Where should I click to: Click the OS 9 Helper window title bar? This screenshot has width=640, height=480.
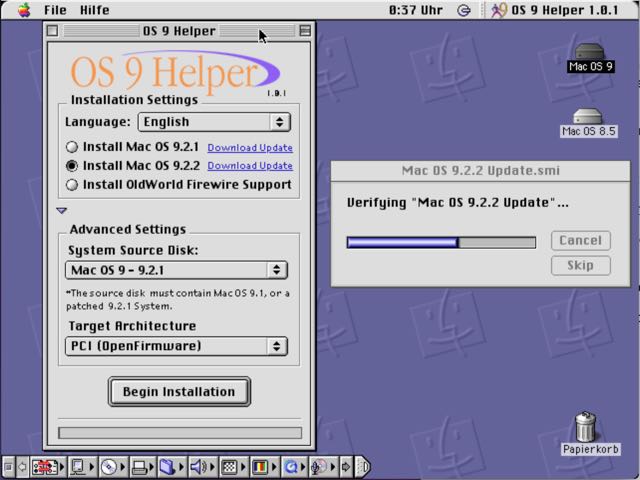(x=179, y=31)
